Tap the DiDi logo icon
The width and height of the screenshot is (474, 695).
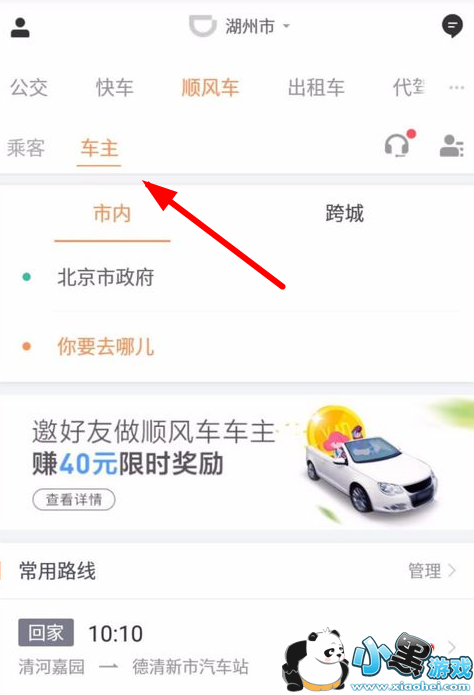click(x=203, y=26)
